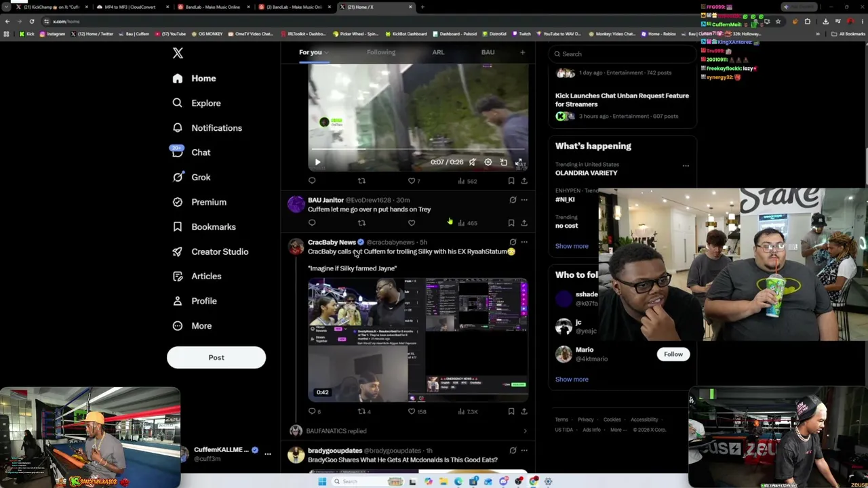Open the CracBaby News video thumbnail
868x488 pixels.
(418, 340)
